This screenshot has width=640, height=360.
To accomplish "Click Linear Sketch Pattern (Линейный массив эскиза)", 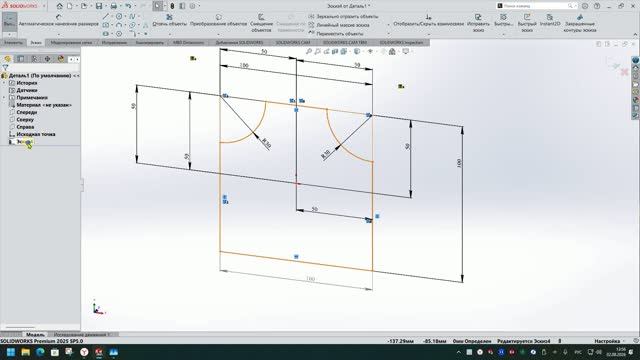I will (x=339, y=25).
